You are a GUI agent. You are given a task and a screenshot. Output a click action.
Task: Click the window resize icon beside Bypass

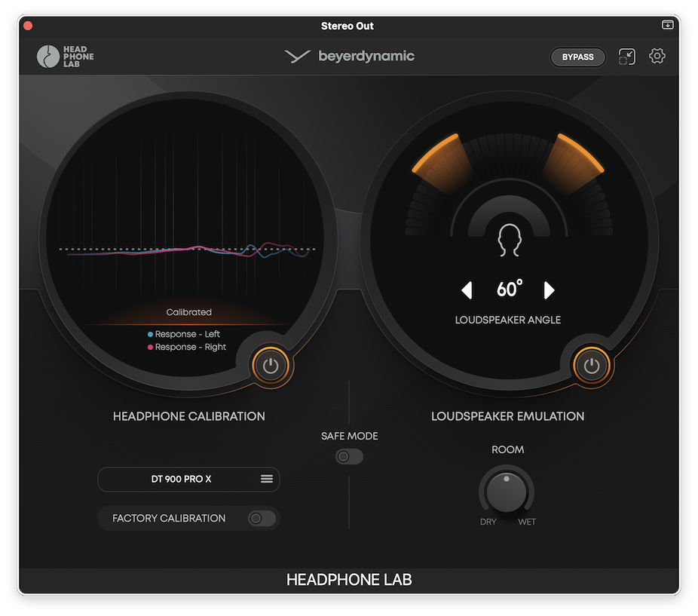(626, 56)
